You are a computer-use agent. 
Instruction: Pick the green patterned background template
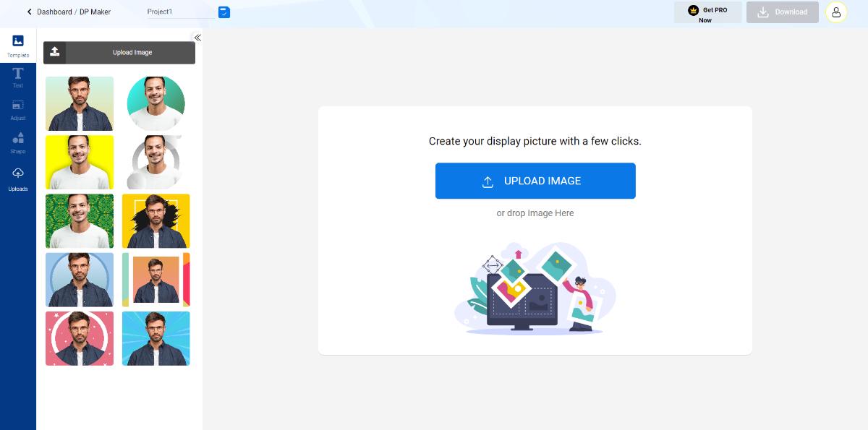80,221
